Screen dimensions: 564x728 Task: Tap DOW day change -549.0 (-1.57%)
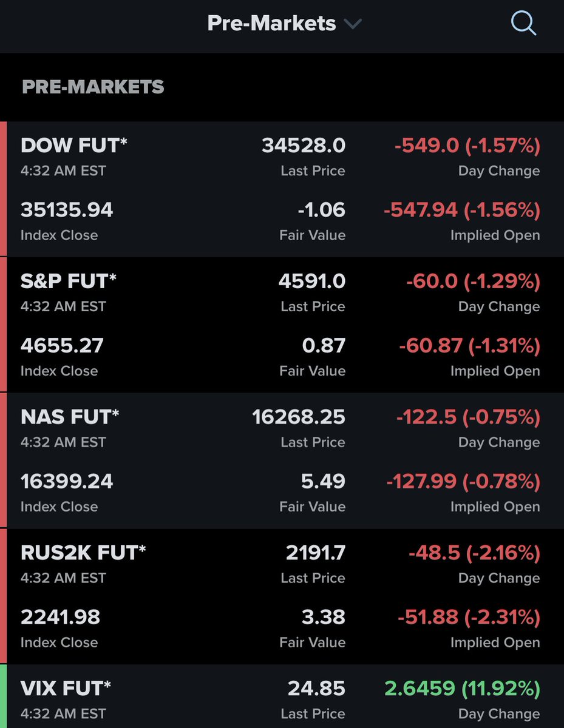(x=467, y=146)
